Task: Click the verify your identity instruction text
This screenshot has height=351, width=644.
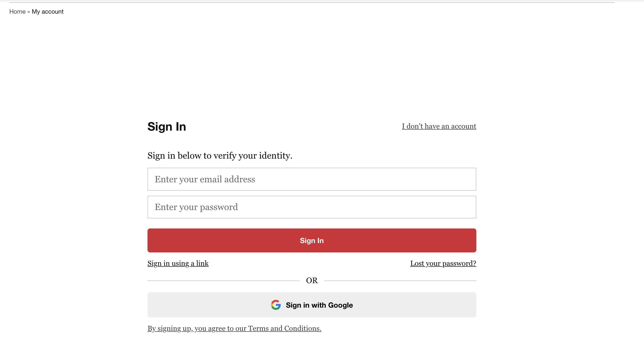Action: pyautogui.click(x=220, y=156)
